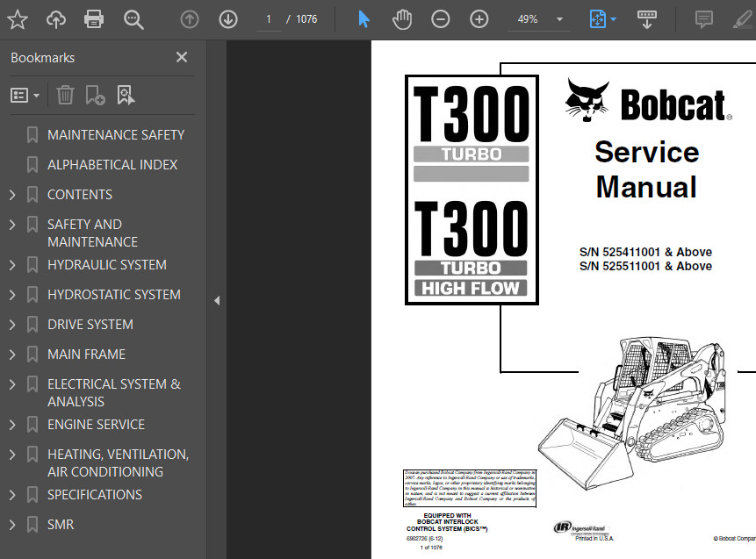Open the find text magnifier tool
This screenshot has height=559, width=756.
tap(133, 19)
